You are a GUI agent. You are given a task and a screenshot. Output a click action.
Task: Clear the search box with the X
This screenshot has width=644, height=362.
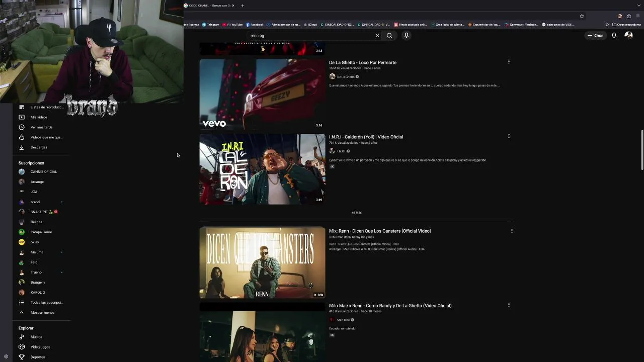point(377,36)
